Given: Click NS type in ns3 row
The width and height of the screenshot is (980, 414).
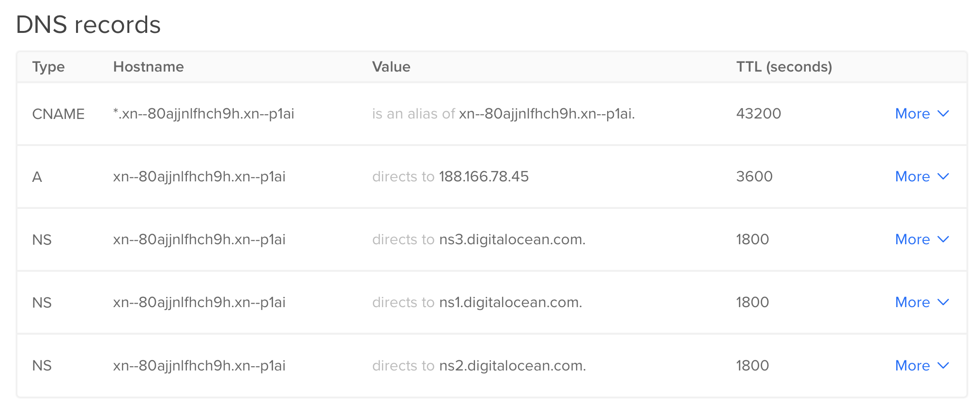Looking at the screenshot, I should coord(42,240).
